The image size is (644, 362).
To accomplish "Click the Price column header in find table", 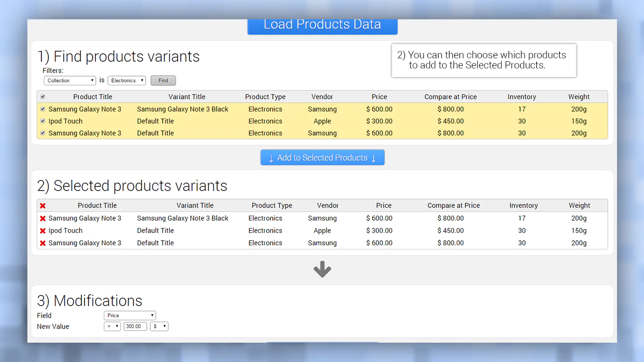I will (379, 97).
